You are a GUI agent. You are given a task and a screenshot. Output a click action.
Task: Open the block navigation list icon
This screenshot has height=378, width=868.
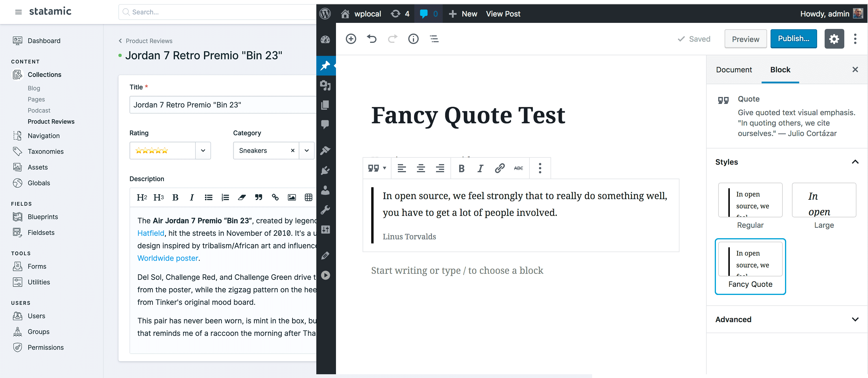click(x=434, y=39)
